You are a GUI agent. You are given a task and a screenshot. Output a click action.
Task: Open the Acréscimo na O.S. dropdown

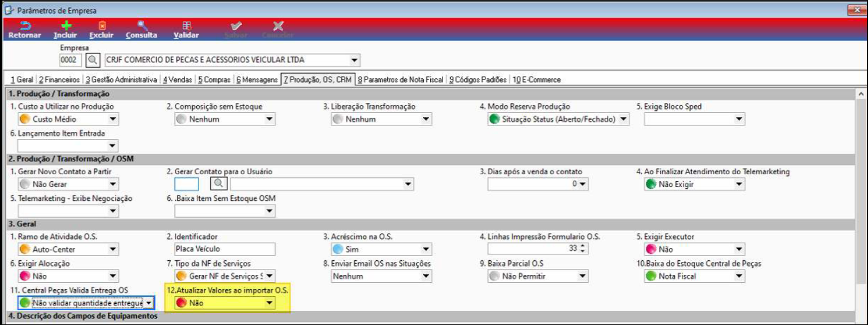425,249
